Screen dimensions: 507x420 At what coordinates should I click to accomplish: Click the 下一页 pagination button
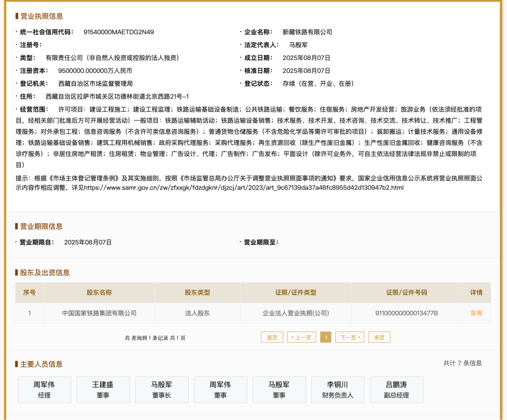pyautogui.click(x=350, y=337)
